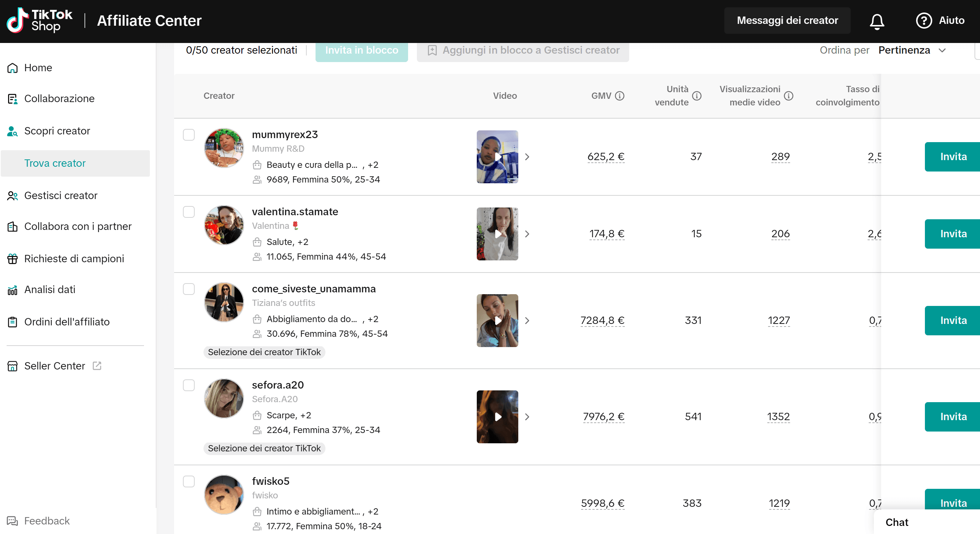Click come_siveste_unamamma profile avatar
The image size is (980, 534).
(224, 302)
